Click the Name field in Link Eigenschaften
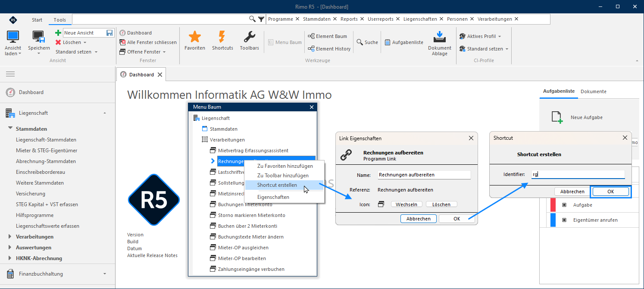 click(424, 175)
